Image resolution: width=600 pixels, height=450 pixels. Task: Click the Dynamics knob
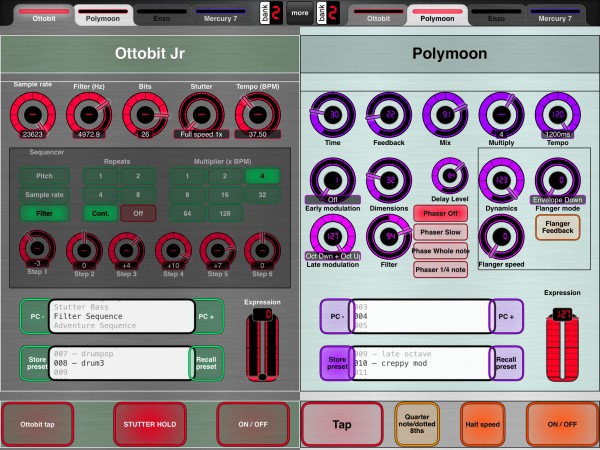pyautogui.click(x=501, y=180)
